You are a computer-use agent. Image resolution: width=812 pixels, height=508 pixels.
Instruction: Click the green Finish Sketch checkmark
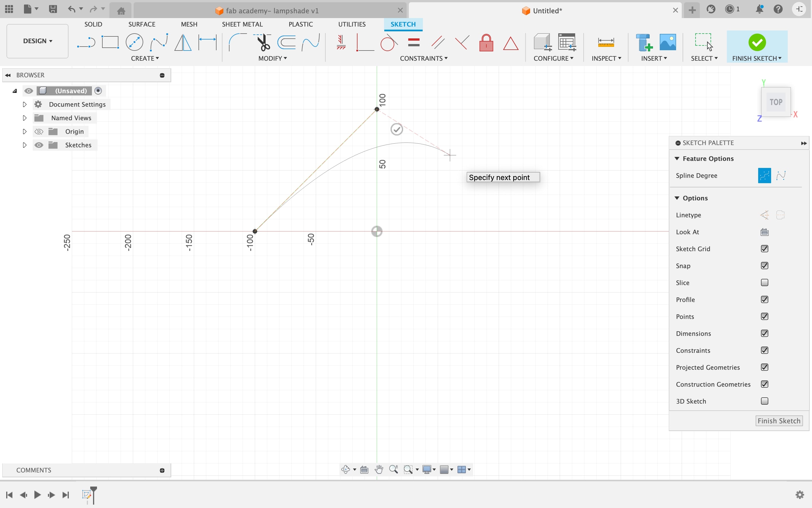757,42
